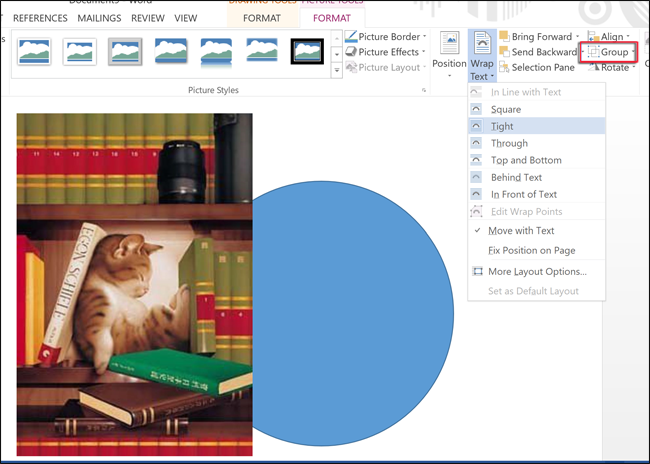650x464 pixels.
Task: Click the Picture Border pencil icon
Action: point(351,36)
